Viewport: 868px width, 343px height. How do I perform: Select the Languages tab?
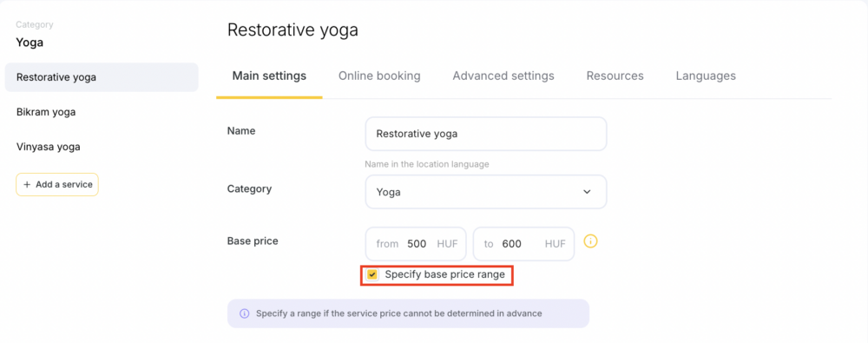click(706, 76)
